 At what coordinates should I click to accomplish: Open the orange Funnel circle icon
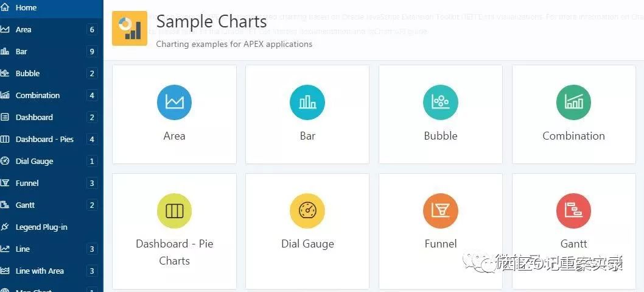click(441, 210)
